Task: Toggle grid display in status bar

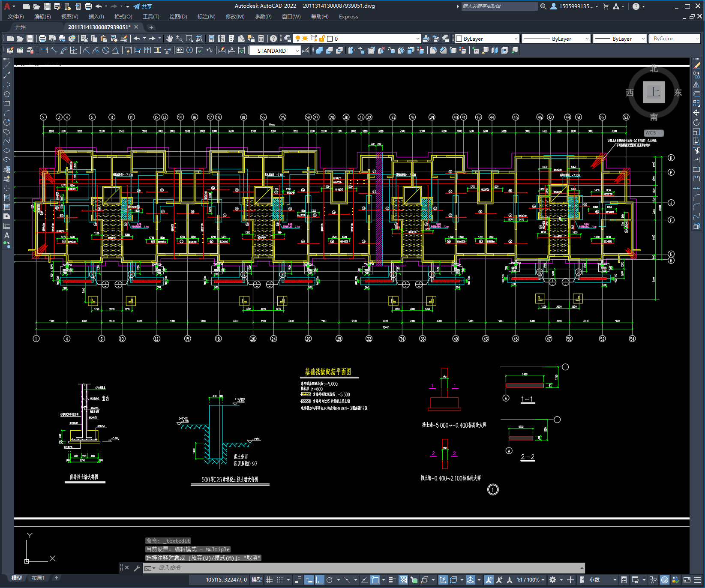Action: click(x=270, y=580)
